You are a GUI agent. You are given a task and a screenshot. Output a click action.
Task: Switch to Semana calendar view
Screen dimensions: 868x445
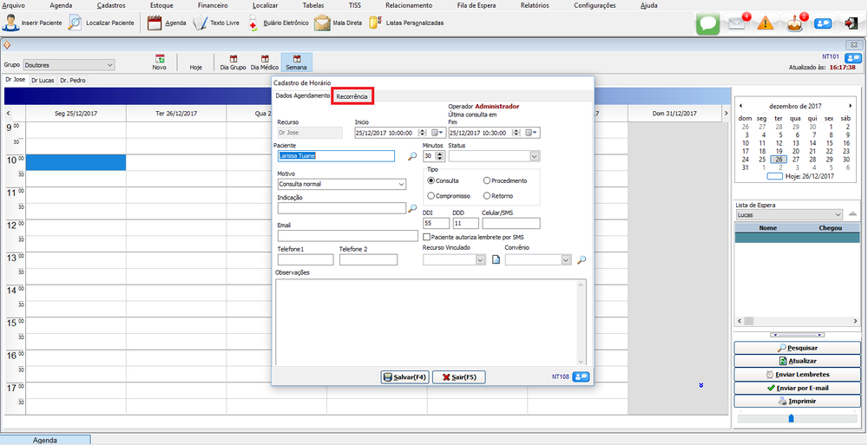point(296,62)
